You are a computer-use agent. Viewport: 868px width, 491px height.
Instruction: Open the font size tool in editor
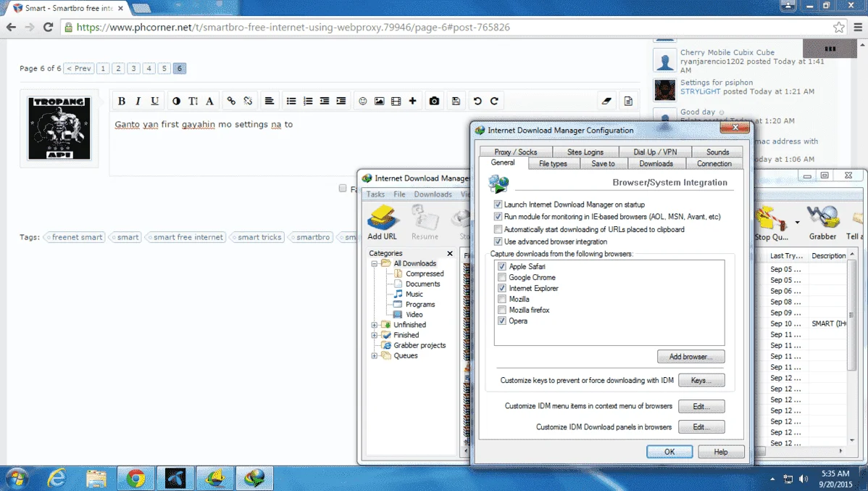click(193, 101)
